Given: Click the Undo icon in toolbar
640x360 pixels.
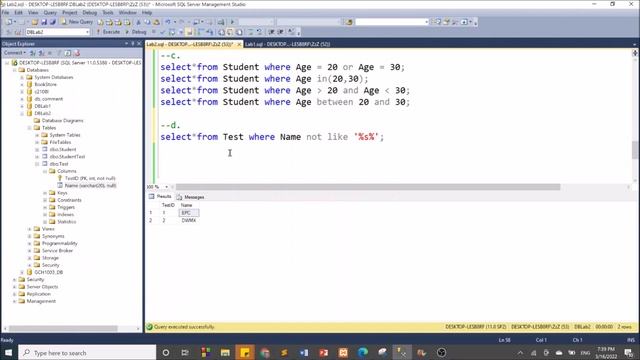Looking at the screenshot, I should coord(168,22).
